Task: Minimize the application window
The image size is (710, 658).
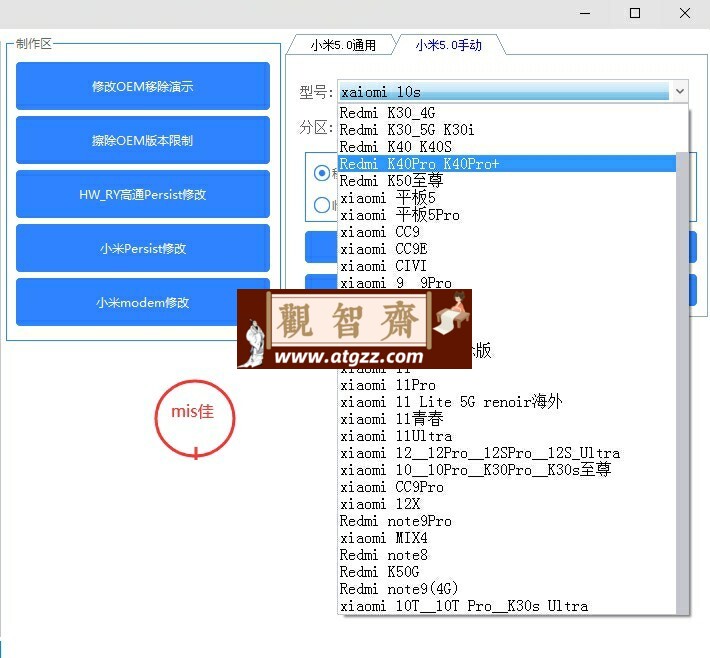Action: tap(585, 13)
